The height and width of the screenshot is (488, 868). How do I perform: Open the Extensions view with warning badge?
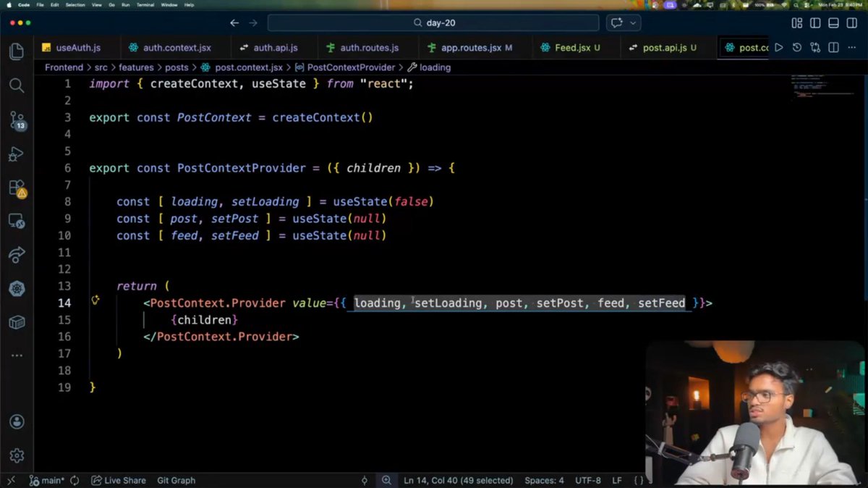pos(17,188)
